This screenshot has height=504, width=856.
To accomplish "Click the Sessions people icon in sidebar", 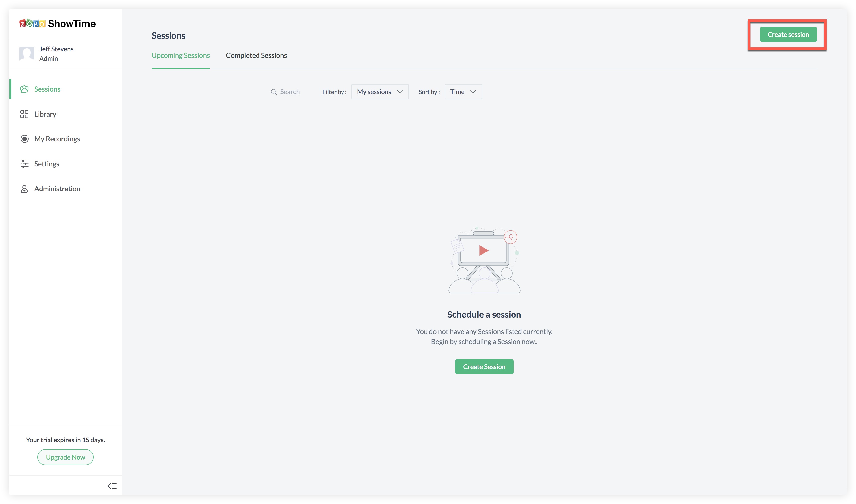I will click(24, 89).
